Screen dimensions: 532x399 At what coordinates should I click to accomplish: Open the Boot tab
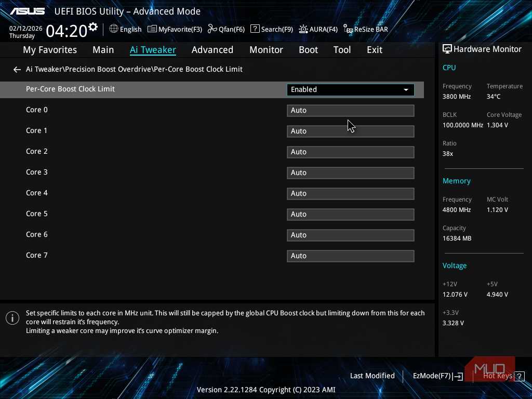coord(308,50)
